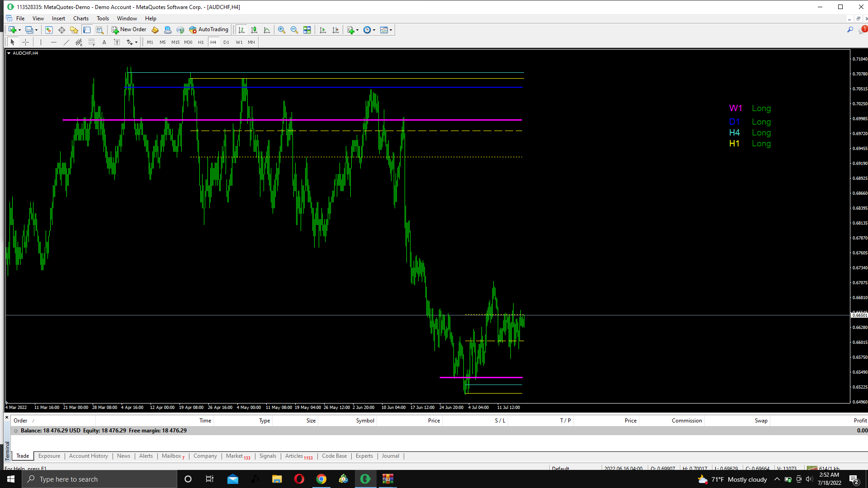Switch chart timeframe to D1
The height and width of the screenshot is (488, 868).
226,42
